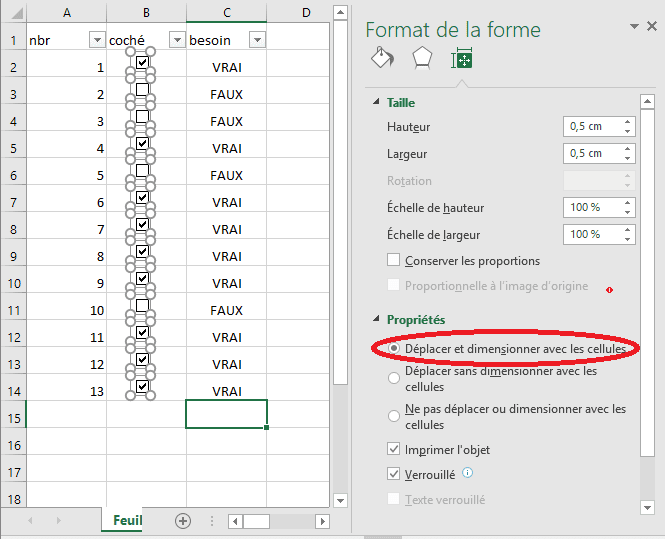The width and height of the screenshot is (665, 539).
Task: Click the Verrouillé info icon
Action: point(468,474)
